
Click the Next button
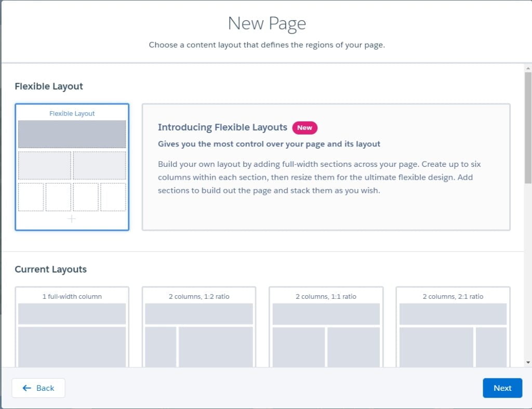pos(502,388)
